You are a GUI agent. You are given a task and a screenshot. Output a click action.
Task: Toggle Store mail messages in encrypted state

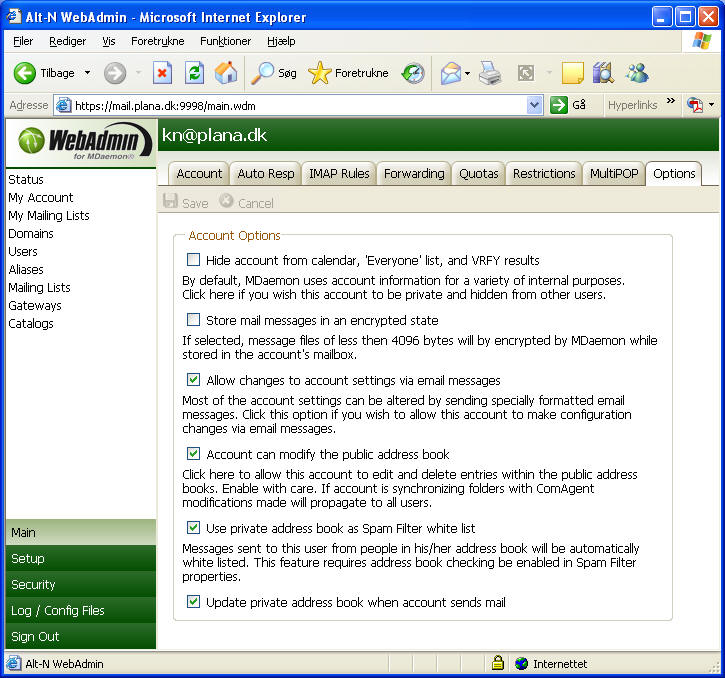point(194,320)
